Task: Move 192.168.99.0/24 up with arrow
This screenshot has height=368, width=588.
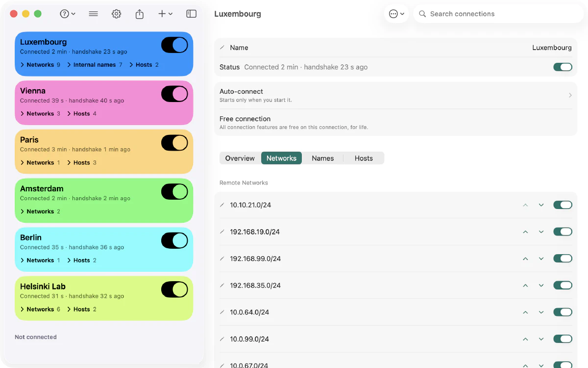Action: (525, 259)
